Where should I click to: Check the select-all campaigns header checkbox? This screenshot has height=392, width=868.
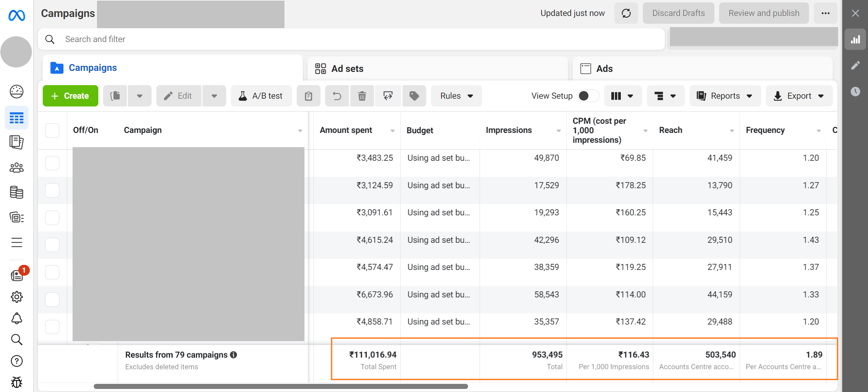52,130
